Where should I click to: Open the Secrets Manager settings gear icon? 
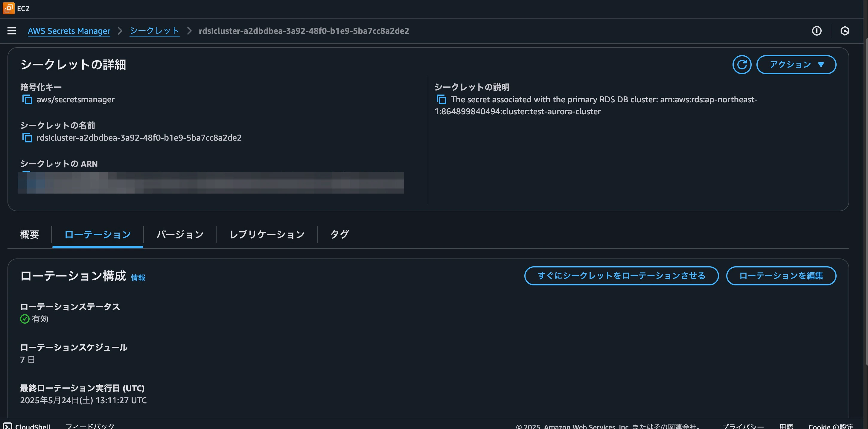point(846,31)
